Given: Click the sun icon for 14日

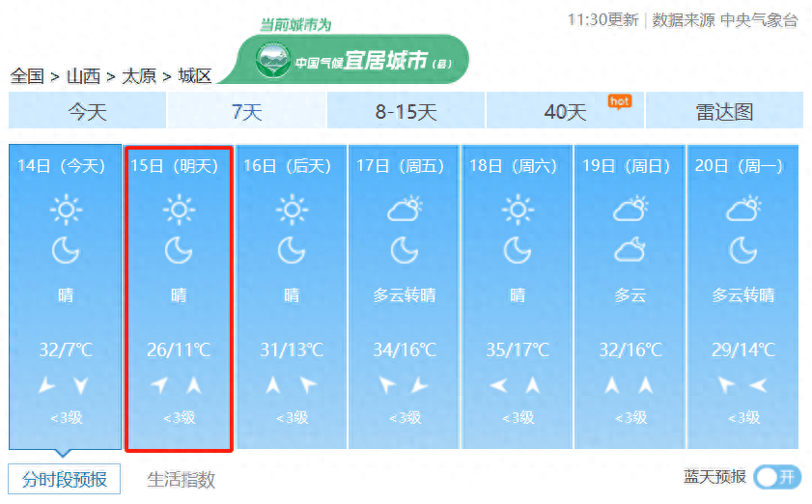Looking at the screenshot, I should [66, 210].
